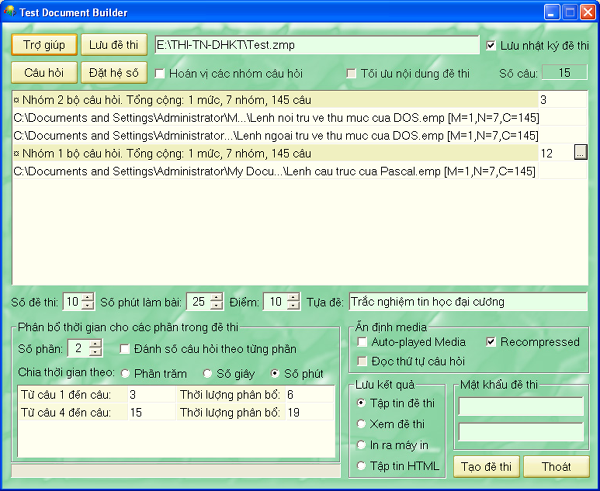Select Lenh noi tru ve thu muc file row
Viewport: 600px width, 491px height.
[x=276, y=118]
